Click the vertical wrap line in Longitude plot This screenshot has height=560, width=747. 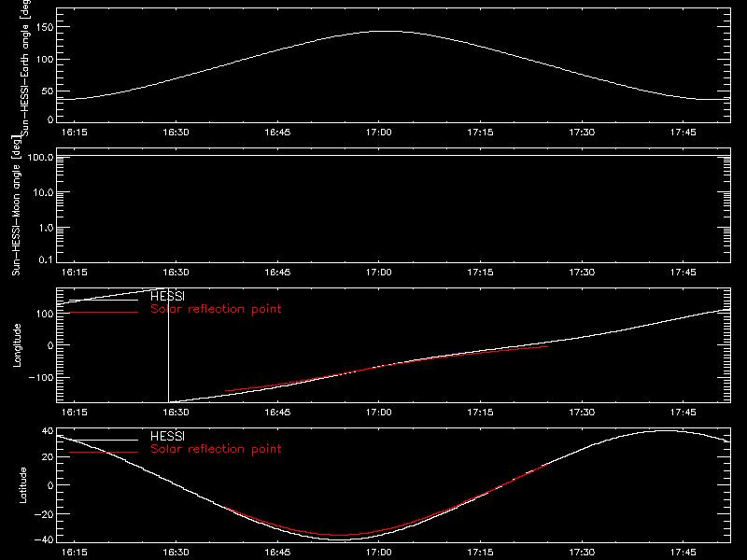(x=169, y=345)
